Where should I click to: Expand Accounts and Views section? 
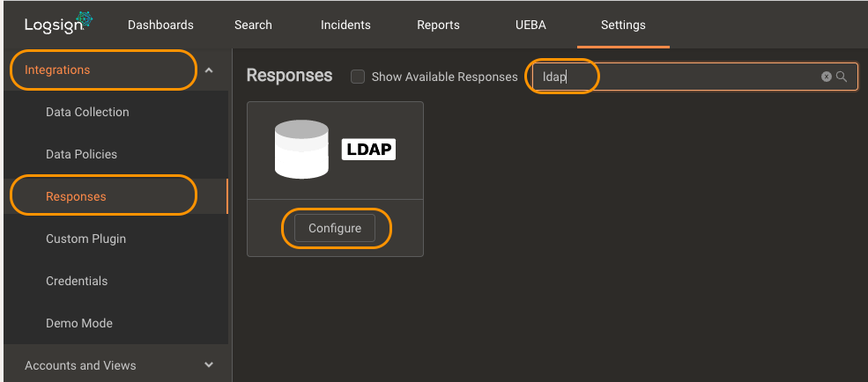209,365
